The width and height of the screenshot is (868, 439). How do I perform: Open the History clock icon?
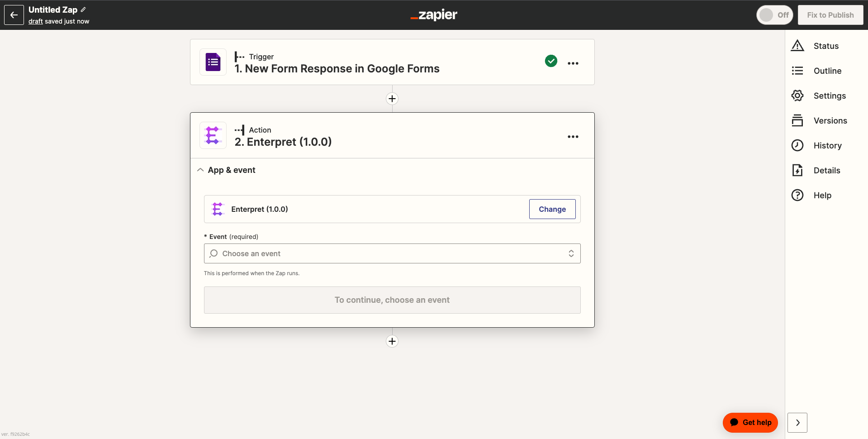797,145
